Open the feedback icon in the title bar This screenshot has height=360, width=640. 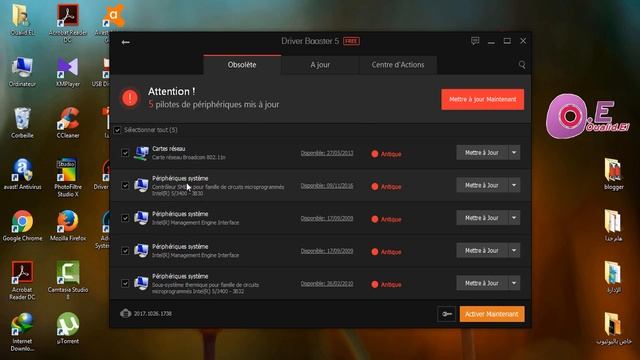click(475, 41)
